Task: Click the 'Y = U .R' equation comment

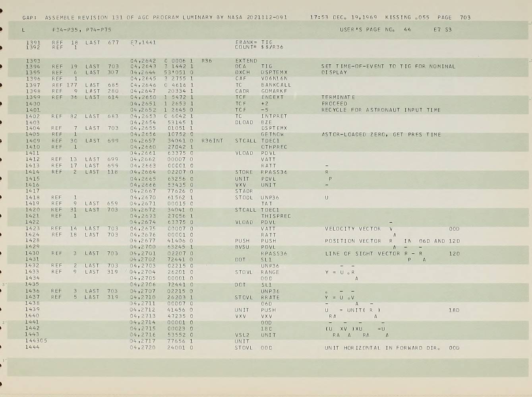Action: tap(340, 272)
